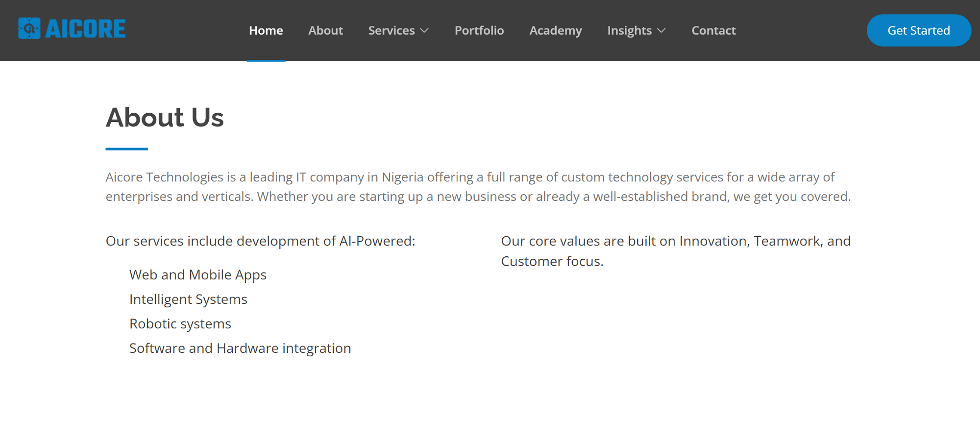
Task: Open the About page link
Action: coord(325,30)
